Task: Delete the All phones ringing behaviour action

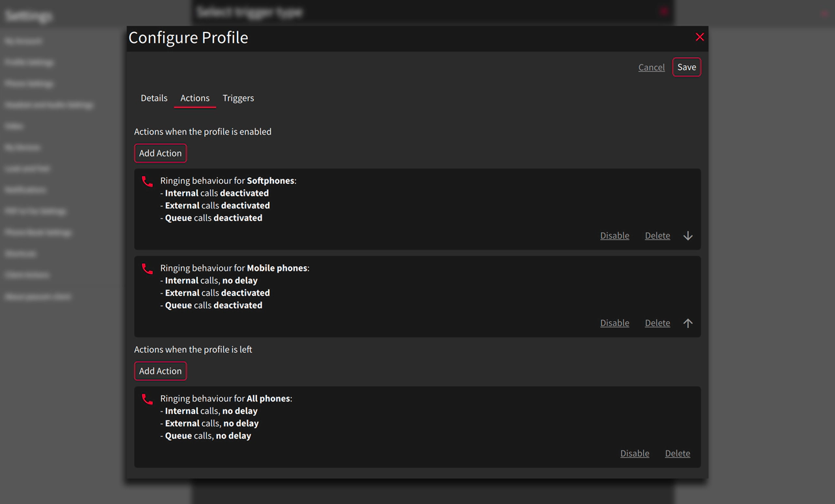Action: (677, 453)
